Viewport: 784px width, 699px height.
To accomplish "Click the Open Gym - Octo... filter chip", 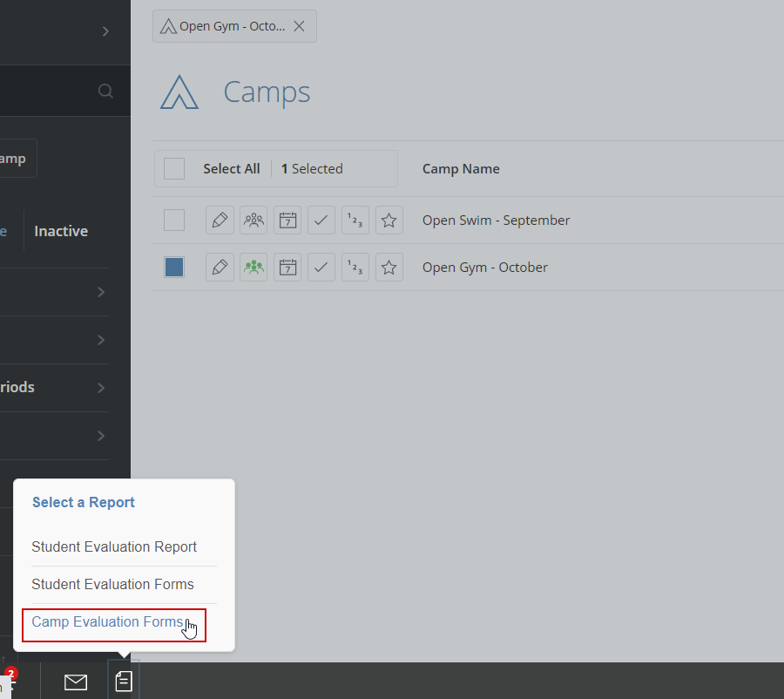I will point(234,26).
